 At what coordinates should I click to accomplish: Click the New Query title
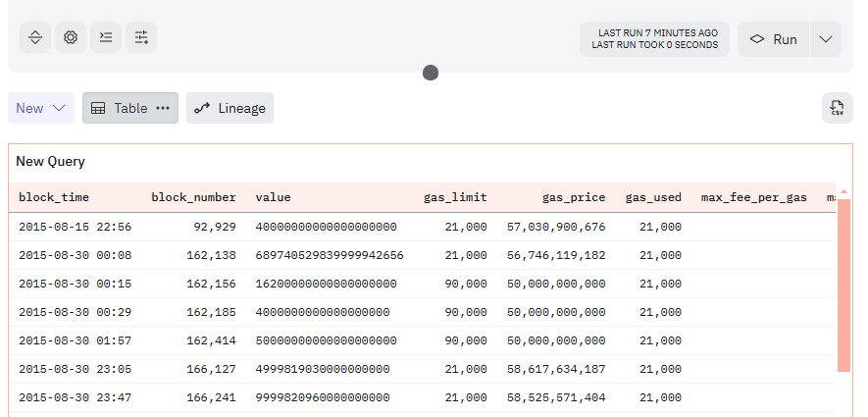click(x=50, y=162)
